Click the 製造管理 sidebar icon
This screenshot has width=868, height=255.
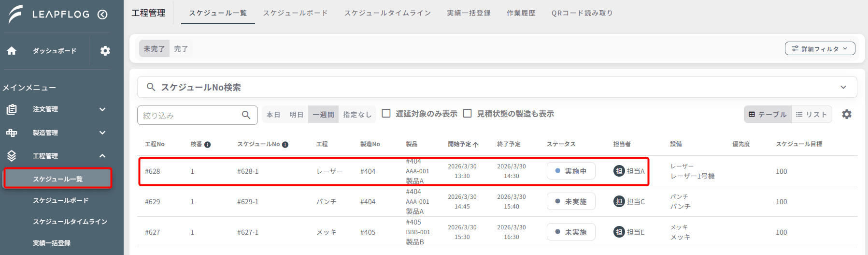click(x=12, y=133)
